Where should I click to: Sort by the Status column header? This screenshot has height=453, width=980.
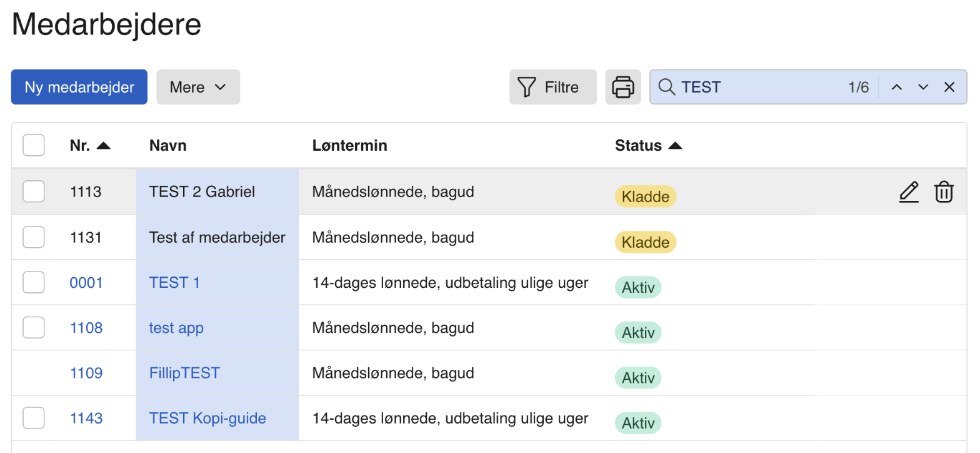[648, 146]
